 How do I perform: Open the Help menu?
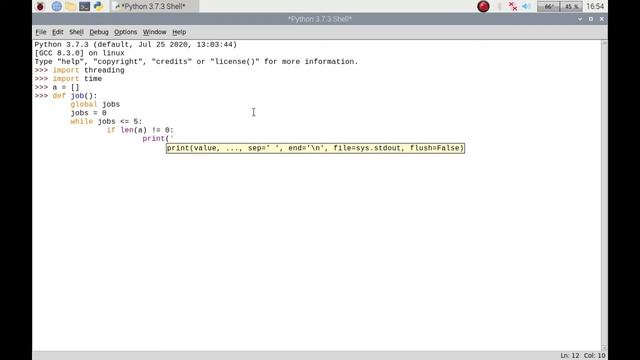click(179, 32)
